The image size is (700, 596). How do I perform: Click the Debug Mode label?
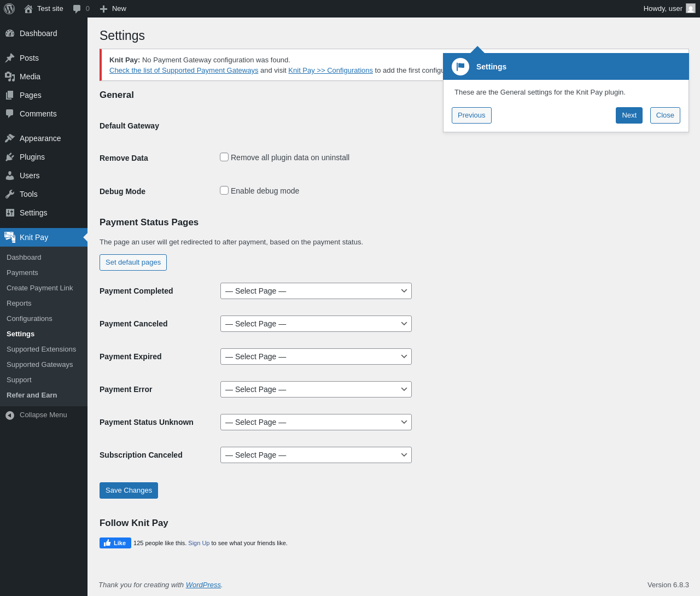tap(122, 191)
